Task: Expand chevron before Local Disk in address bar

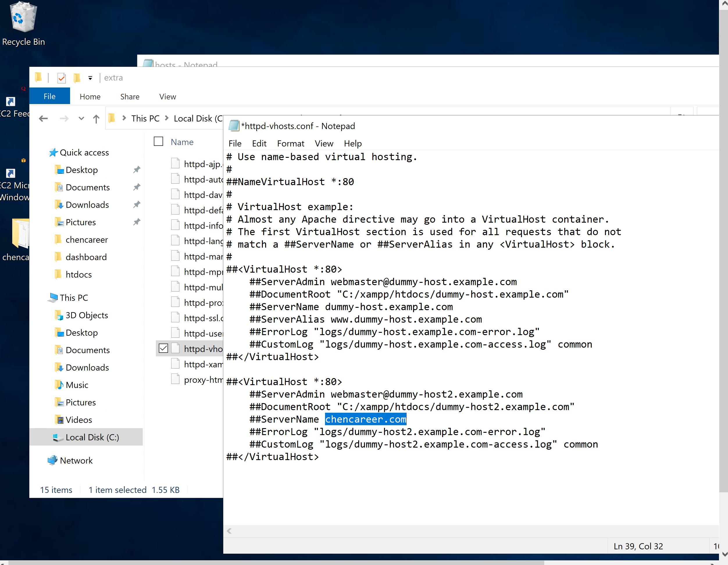Action: coord(167,118)
